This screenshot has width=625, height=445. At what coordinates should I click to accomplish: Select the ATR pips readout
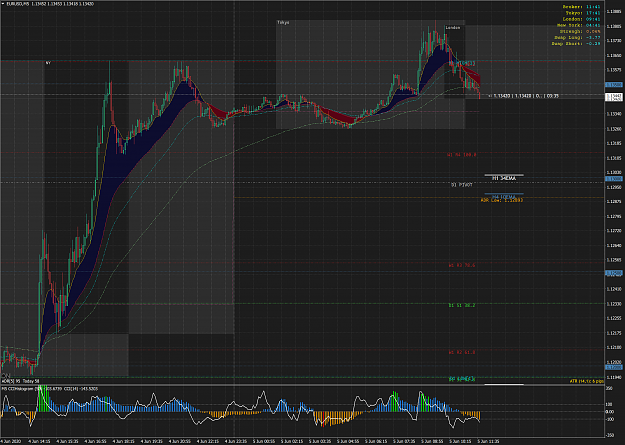pos(586,381)
